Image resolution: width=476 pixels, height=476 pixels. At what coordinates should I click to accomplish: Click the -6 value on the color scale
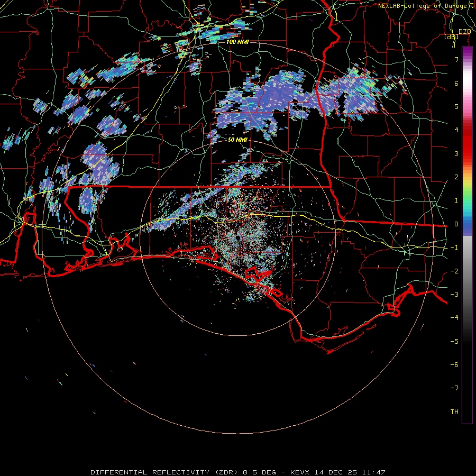[454, 365]
